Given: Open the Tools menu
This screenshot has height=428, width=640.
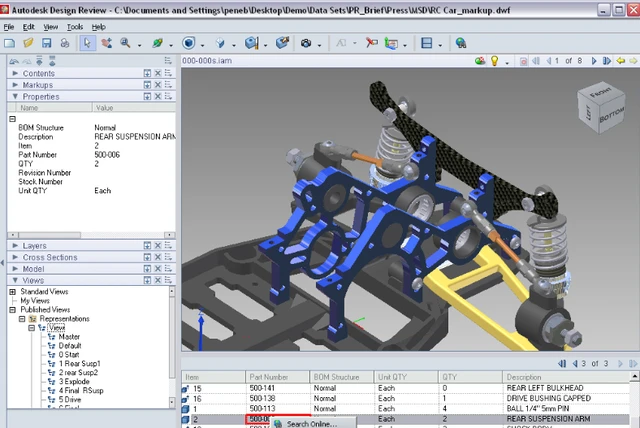Looking at the screenshot, I should [75, 26].
